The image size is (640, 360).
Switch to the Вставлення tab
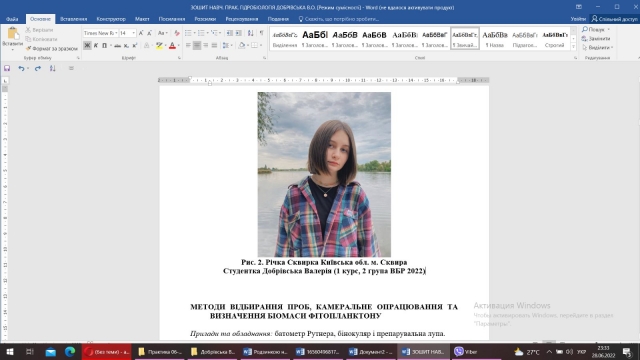73,19
